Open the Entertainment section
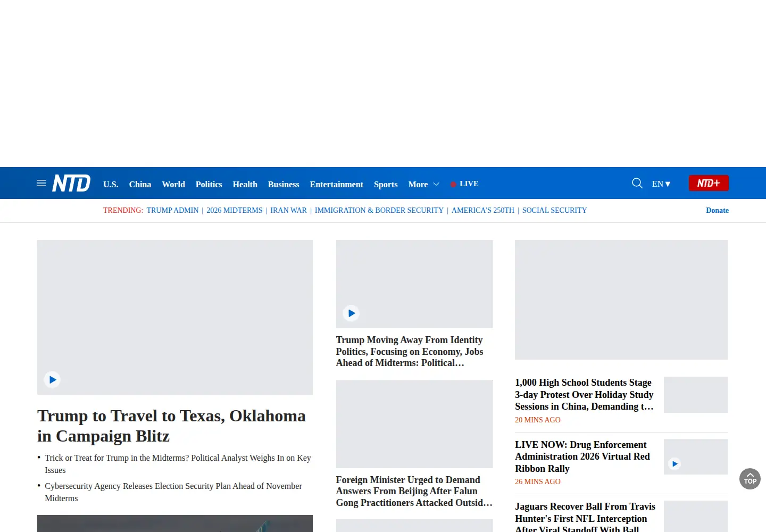 (336, 184)
